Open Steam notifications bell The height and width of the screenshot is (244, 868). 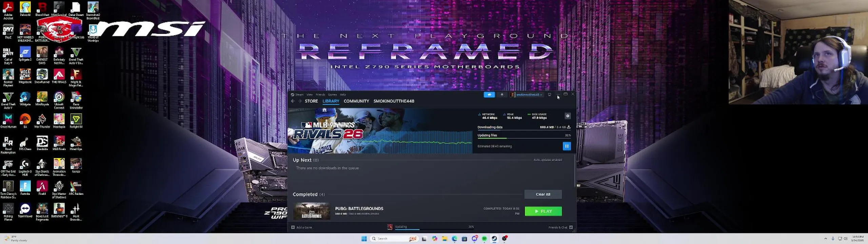(502, 95)
